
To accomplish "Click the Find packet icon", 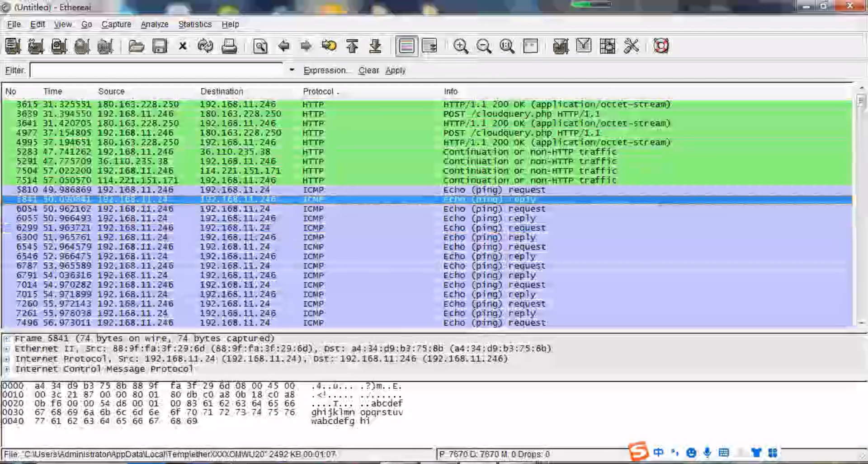I will [260, 46].
